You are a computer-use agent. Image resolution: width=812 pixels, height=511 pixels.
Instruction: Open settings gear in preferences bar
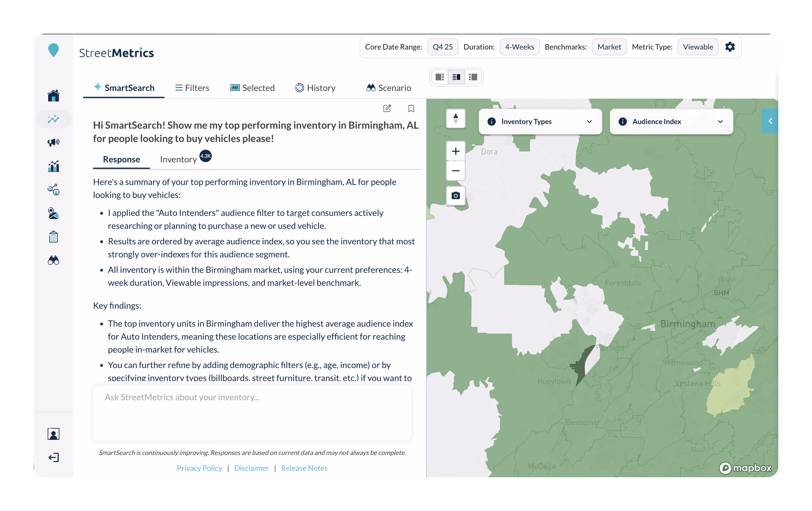click(x=730, y=47)
